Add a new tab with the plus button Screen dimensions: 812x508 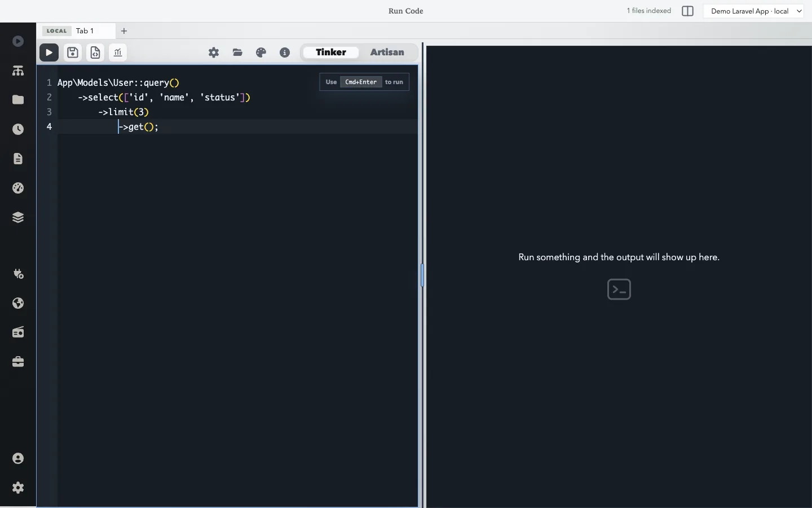124,31
